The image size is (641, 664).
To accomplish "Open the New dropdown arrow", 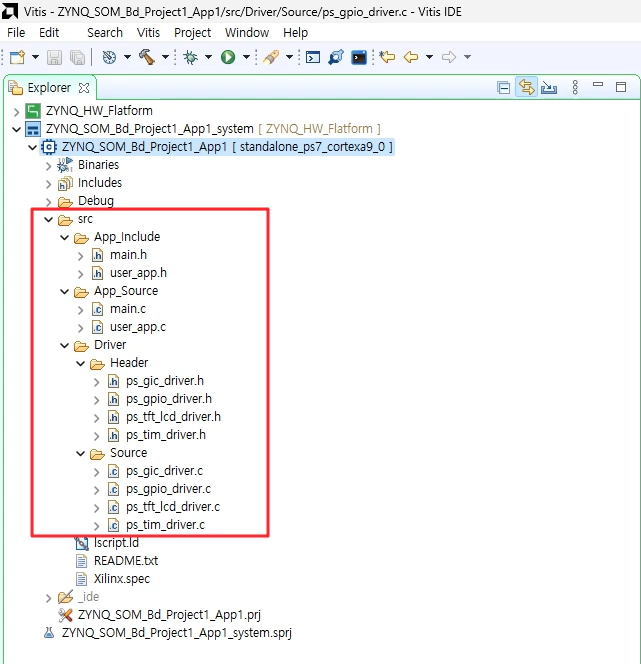I will coord(36,57).
